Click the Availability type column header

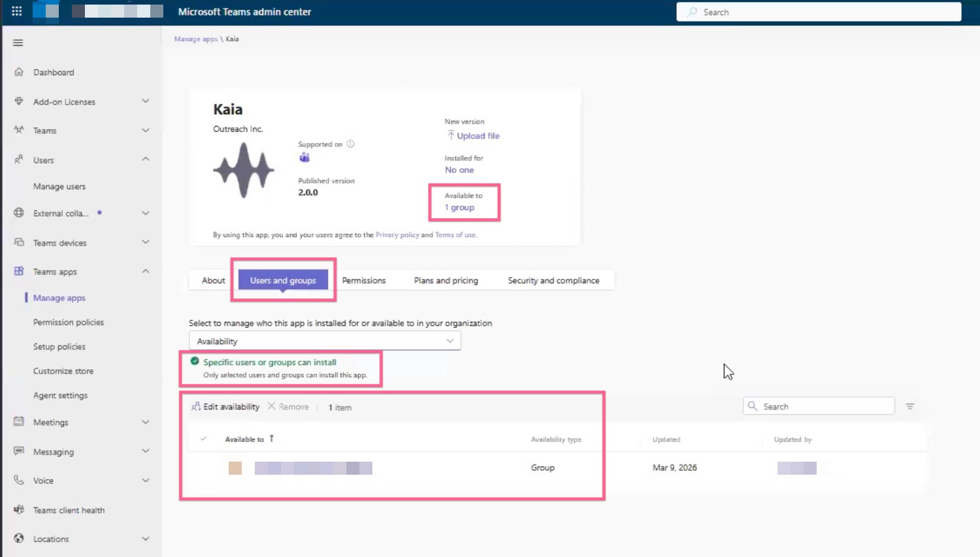(x=556, y=439)
